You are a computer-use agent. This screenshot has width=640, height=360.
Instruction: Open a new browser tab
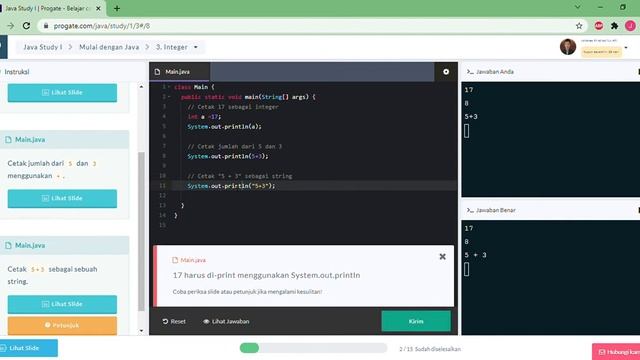click(117, 8)
